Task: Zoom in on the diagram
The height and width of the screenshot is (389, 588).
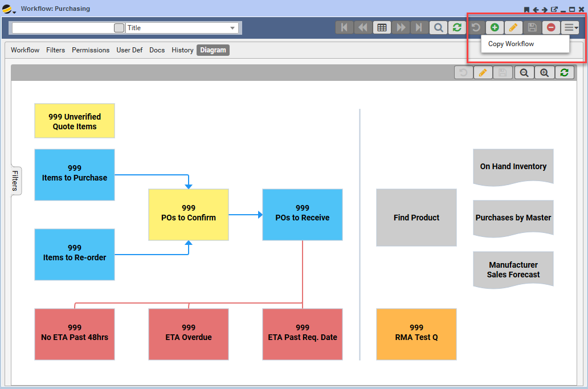Action: click(x=544, y=72)
